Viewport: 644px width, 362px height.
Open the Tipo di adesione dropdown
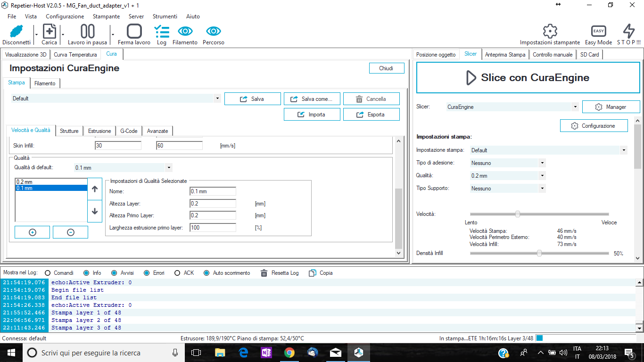(542, 163)
